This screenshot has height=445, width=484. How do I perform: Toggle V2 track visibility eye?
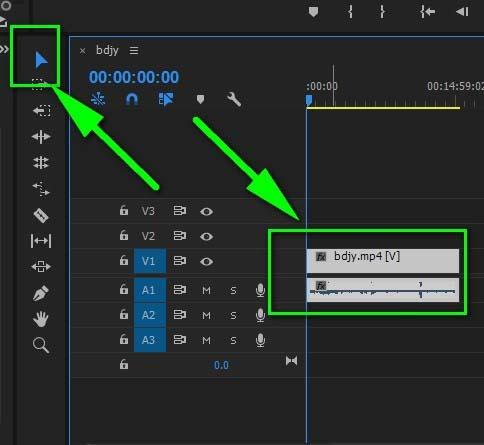pyautogui.click(x=206, y=237)
